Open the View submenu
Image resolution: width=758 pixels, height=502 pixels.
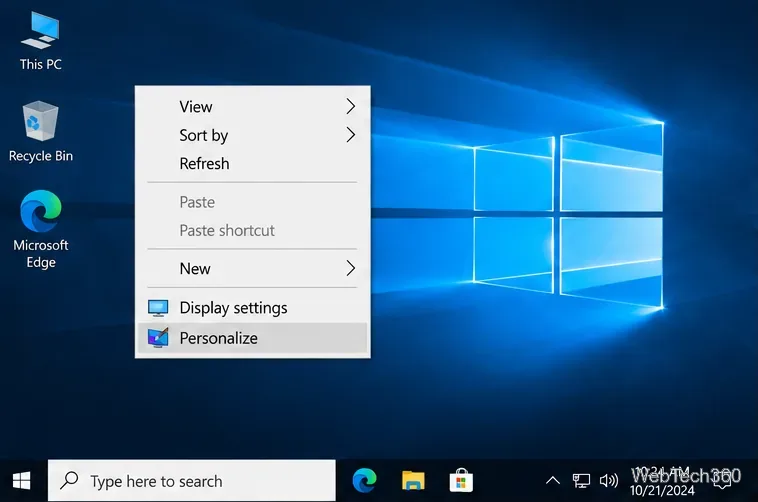coord(252,106)
